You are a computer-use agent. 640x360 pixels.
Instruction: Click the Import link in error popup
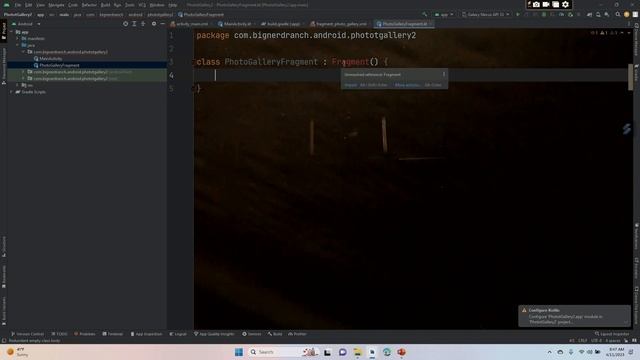click(x=350, y=85)
